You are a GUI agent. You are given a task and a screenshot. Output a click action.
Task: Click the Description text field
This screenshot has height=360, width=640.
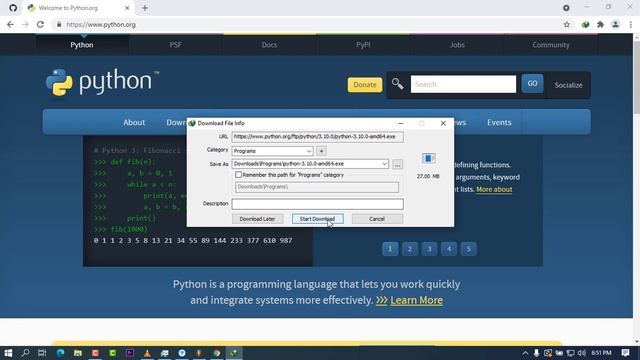click(318, 204)
